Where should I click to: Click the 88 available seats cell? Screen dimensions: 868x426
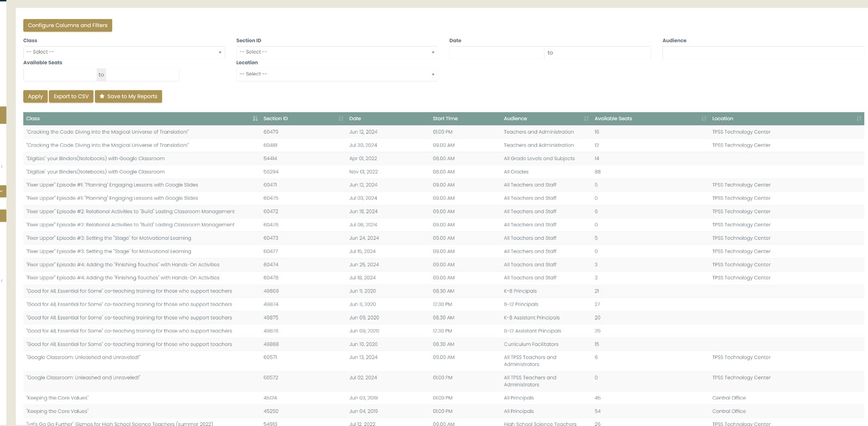pos(597,171)
